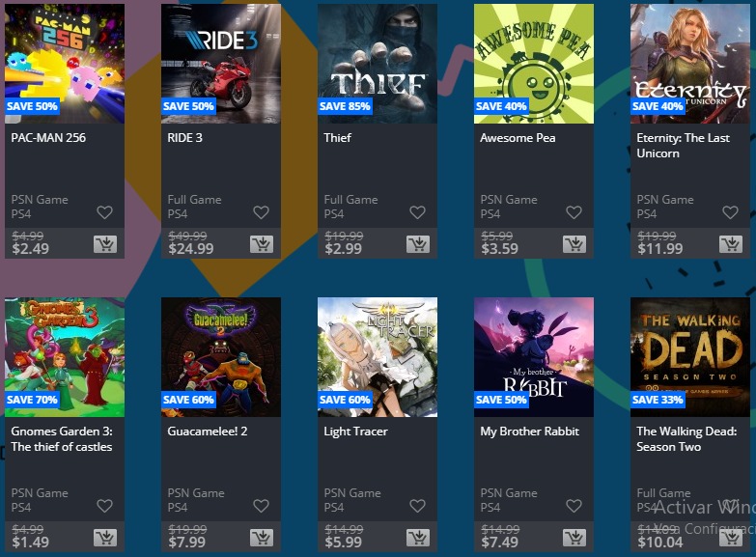
Task: Open The Walking Dead: Season Two title
Action: (686, 439)
